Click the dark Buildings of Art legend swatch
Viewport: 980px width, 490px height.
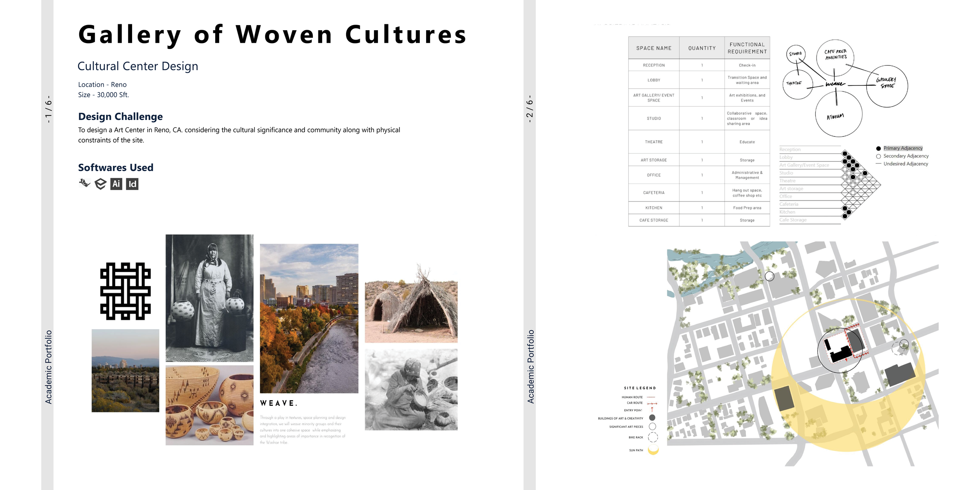(652, 418)
